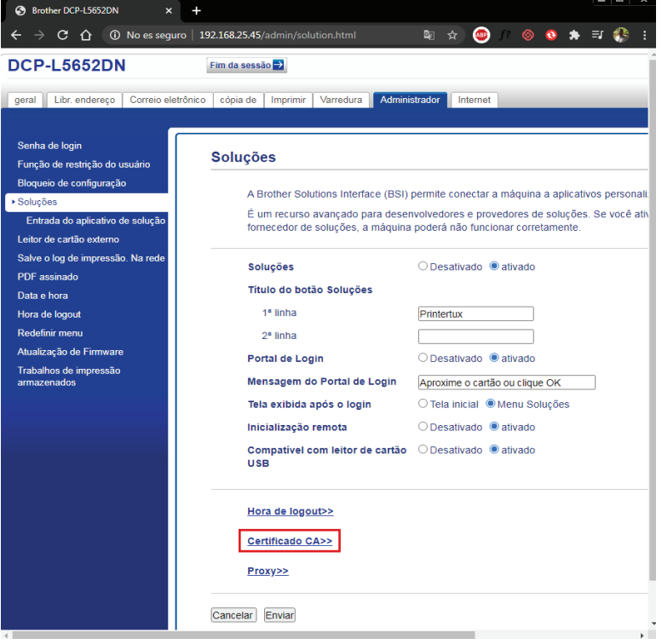Reload the page with the browser refresh icon
662x644 pixels.
point(62,35)
